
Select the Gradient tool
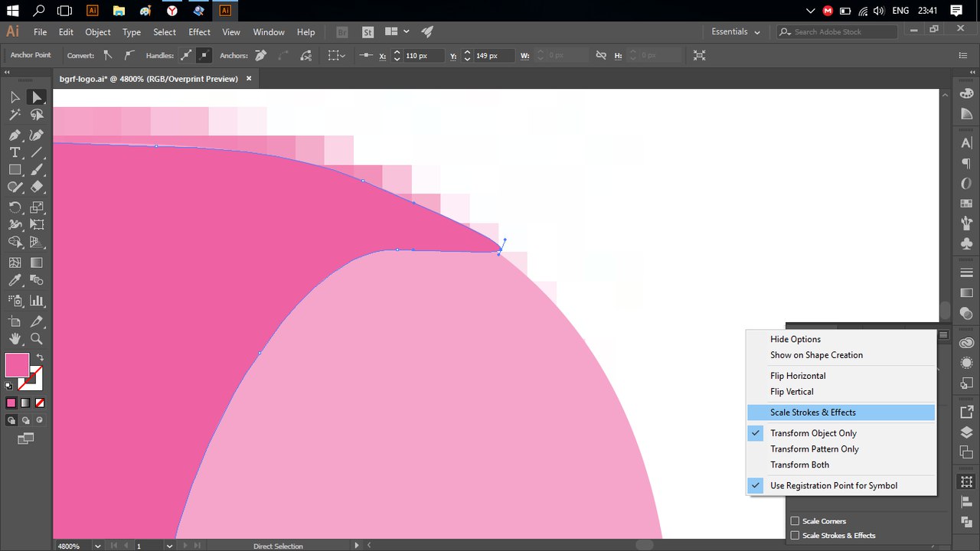[36, 262]
